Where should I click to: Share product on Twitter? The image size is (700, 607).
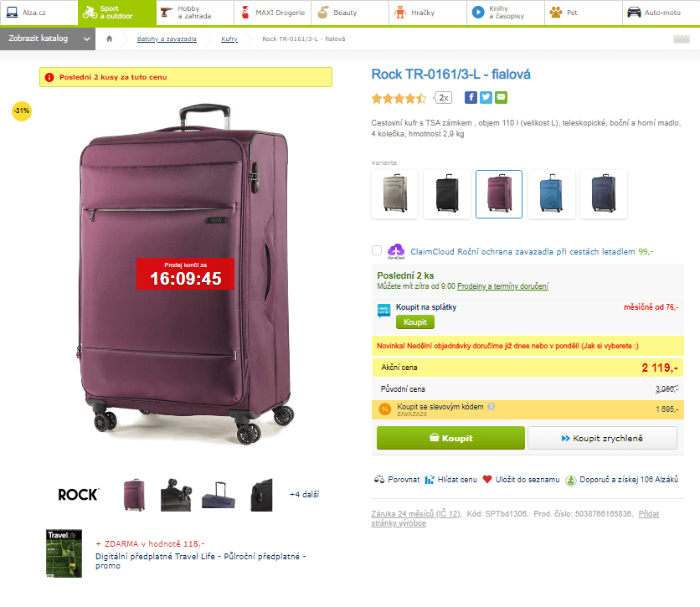tap(486, 97)
